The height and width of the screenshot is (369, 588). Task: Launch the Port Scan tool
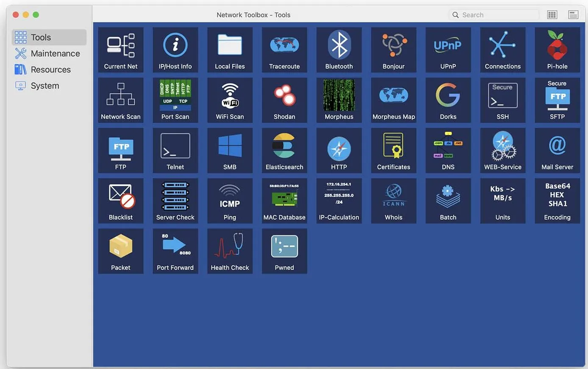point(175,100)
